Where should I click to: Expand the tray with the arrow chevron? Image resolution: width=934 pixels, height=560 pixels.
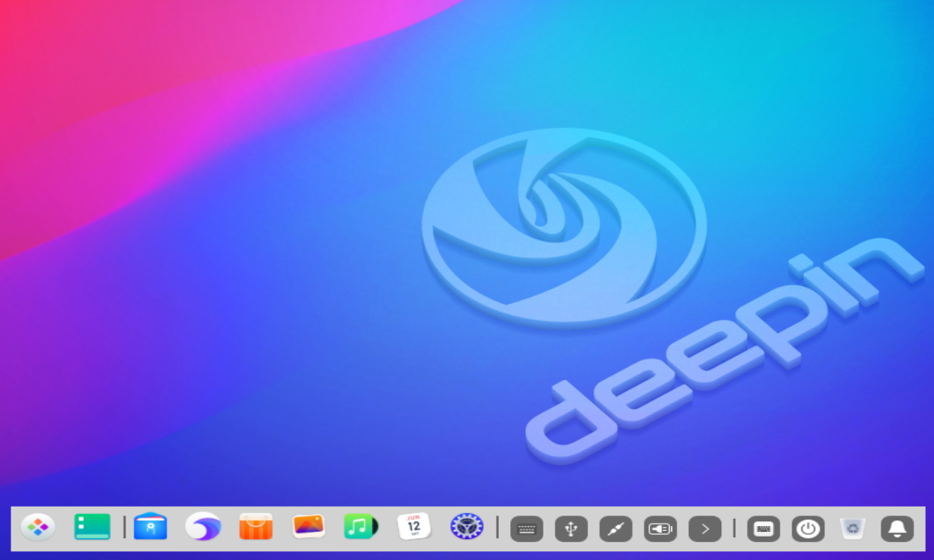pyautogui.click(x=704, y=529)
